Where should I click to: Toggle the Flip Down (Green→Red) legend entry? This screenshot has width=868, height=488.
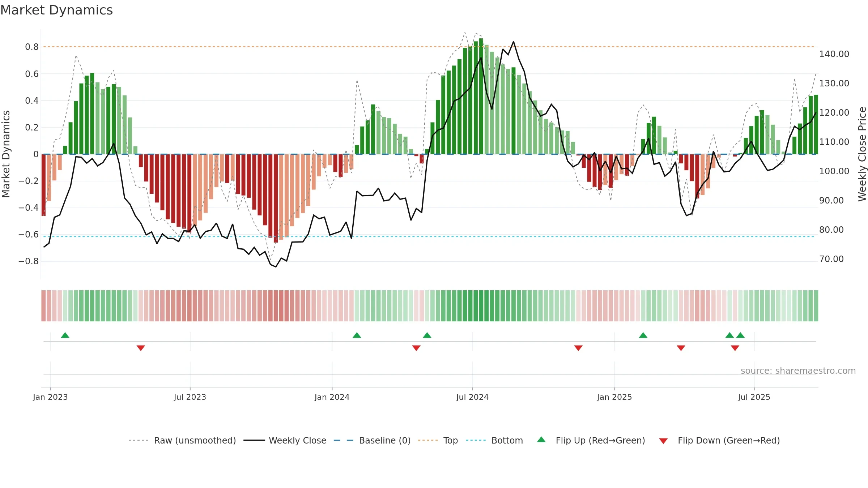coord(719,440)
